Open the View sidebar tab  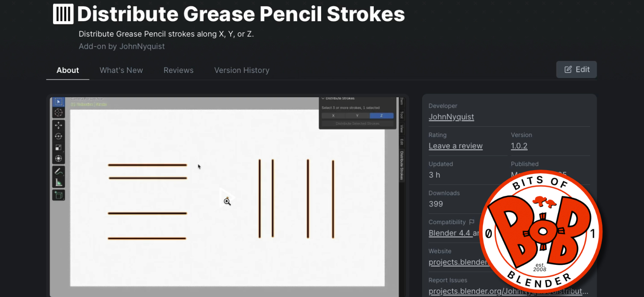[x=402, y=129]
